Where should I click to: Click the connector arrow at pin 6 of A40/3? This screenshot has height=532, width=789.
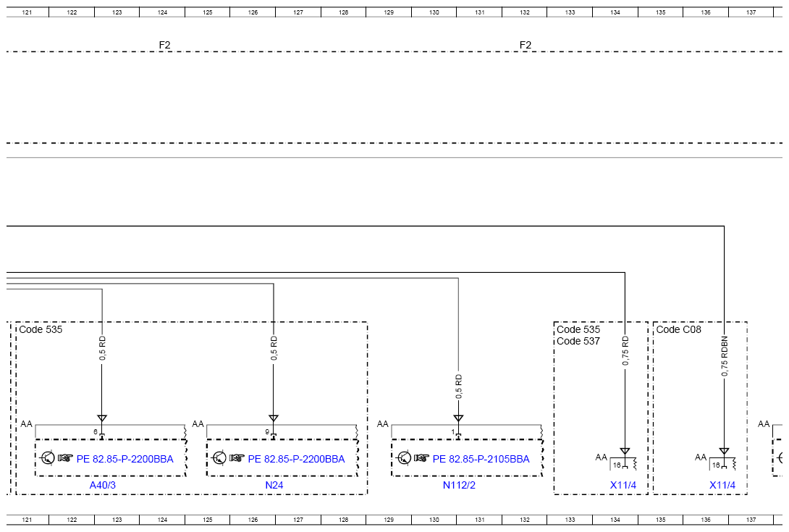click(x=102, y=419)
